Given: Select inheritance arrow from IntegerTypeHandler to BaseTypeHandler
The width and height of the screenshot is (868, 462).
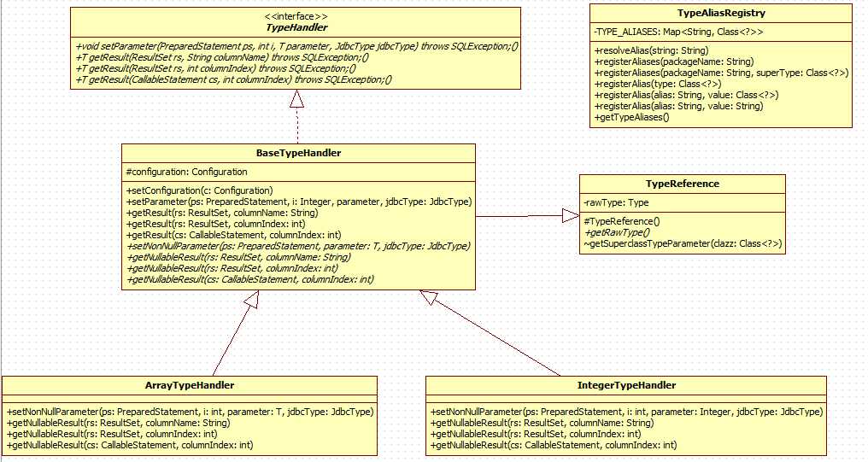Looking at the screenshot, I should (x=490, y=333).
